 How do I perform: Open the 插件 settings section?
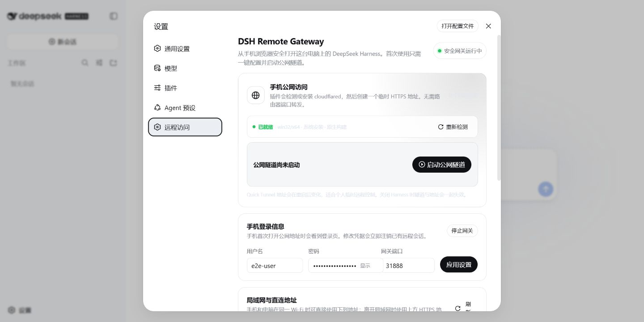tap(185, 88)
